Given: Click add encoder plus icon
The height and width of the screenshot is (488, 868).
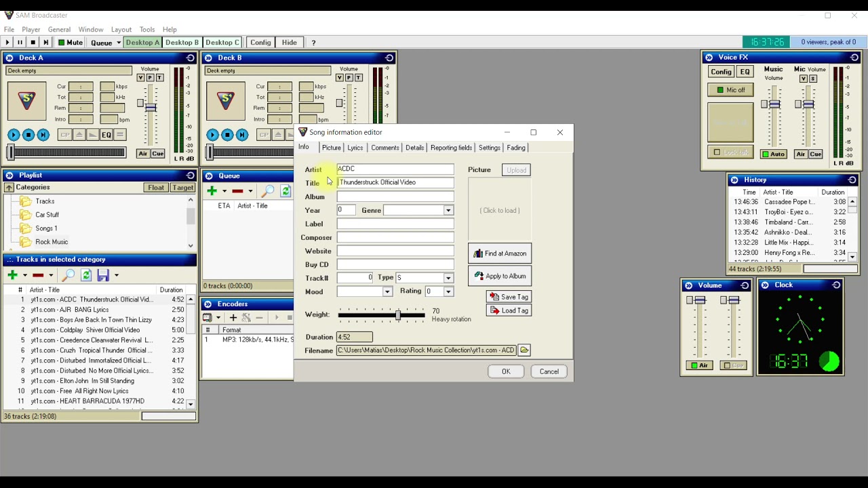Looking at the screenshot, I should [x=233, y=317].
